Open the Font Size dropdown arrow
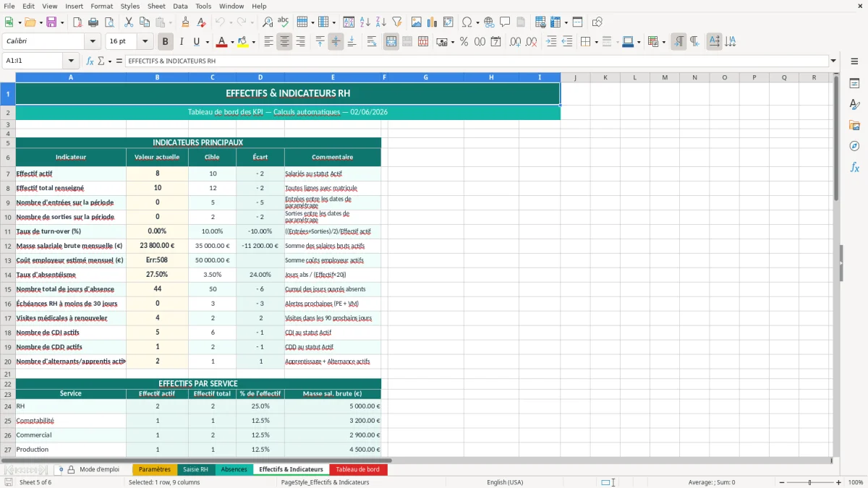 pos(145,42)
